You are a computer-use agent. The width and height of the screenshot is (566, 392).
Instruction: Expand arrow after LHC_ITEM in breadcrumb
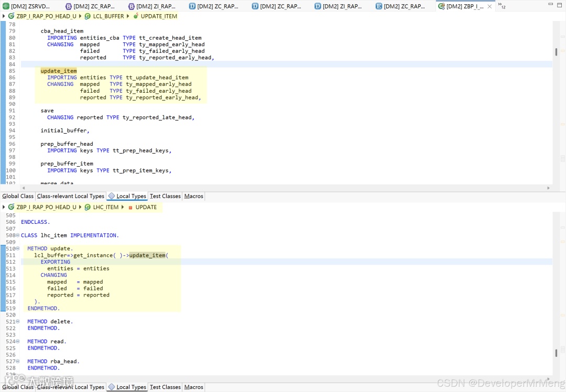tap(123, 207)
